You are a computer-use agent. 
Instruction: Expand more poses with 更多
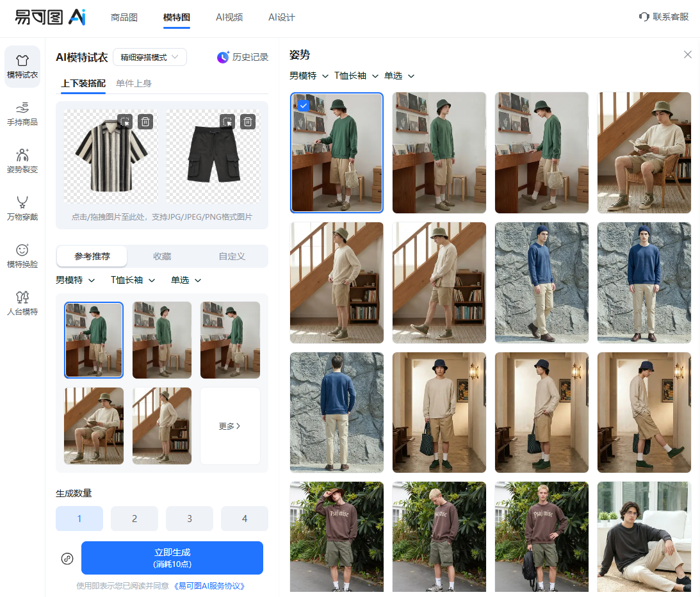(x=230, y=426)
